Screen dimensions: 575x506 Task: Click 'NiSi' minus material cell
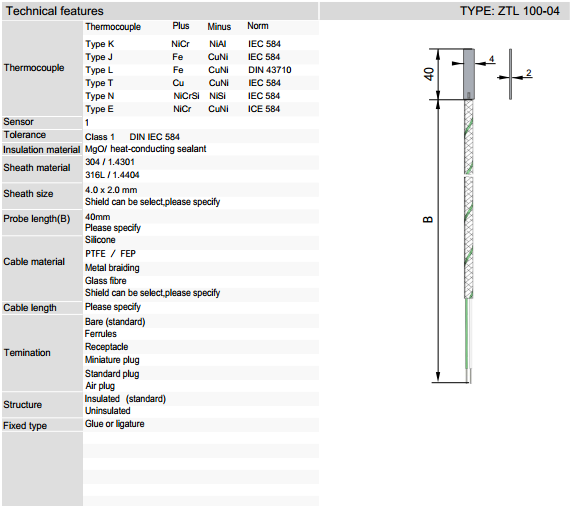pyautogui.click(x=217, y=96)
